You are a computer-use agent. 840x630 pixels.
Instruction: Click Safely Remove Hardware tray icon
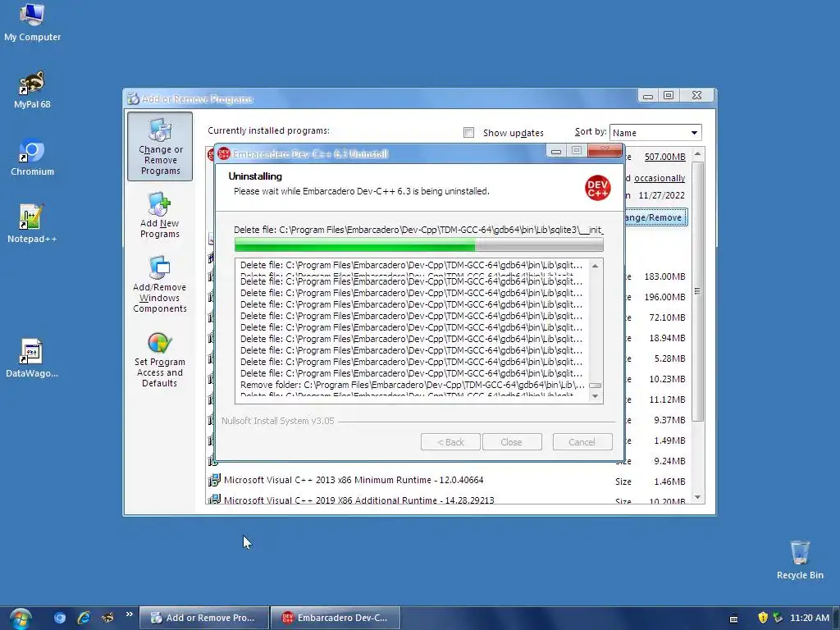778,618
